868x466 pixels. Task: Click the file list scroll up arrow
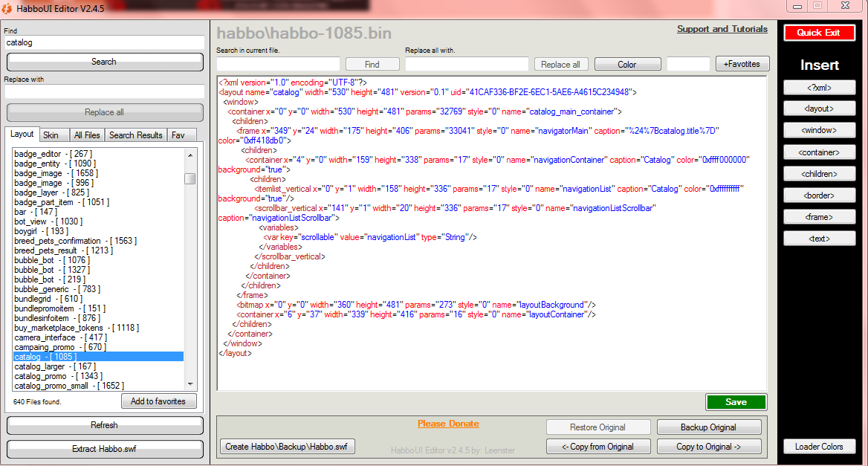[x=190, y=155]
